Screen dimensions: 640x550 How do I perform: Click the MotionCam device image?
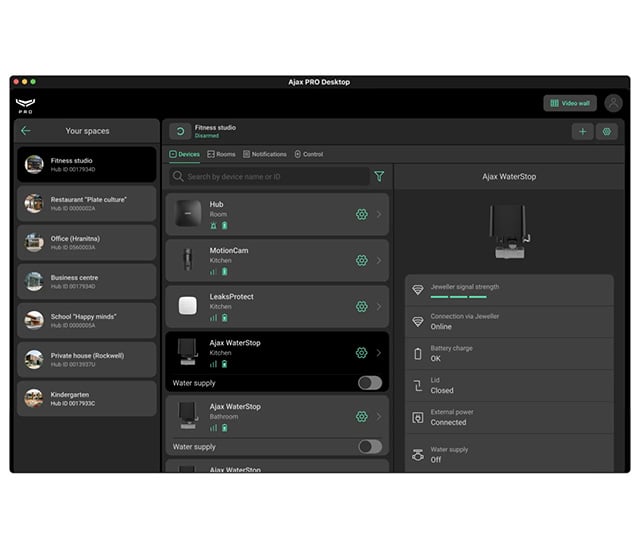click(x=188, y=259)
